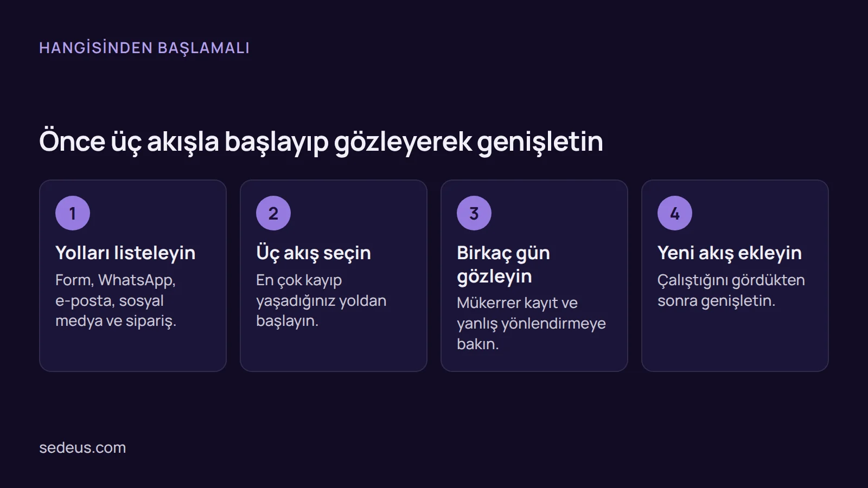This screenshot has height=488, width=868.
Task: Select the 'Yeni akış ekleyin' card title
Action: click(730, 253)
